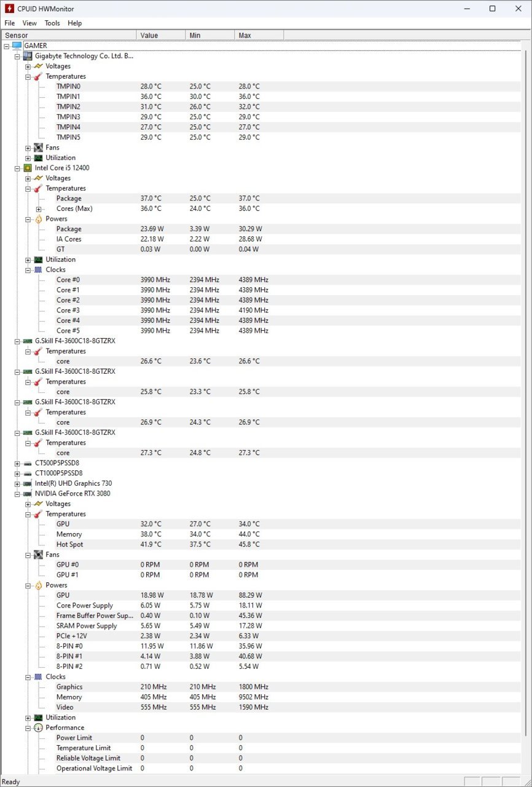Click the HWMonitor lightning app icon
Image resolution: width=532 pixels, height=787 pixels.
pos(9,9)
